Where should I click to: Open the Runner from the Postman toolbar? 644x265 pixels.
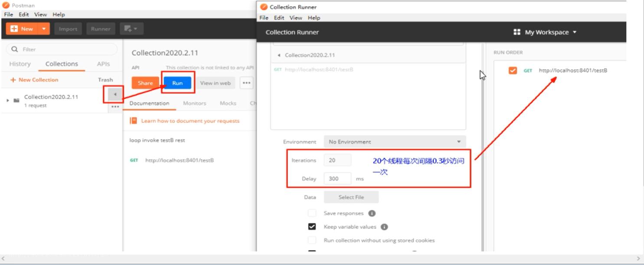click(101, 29)
